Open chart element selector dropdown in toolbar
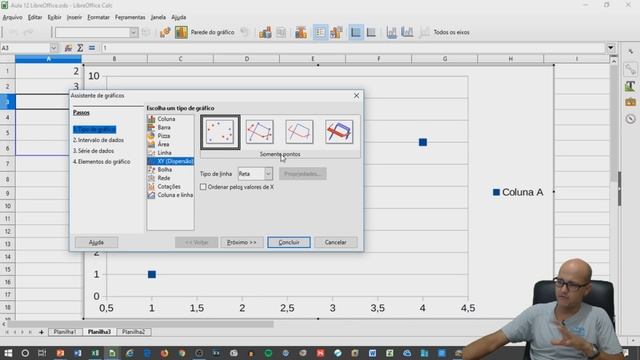 point(134,32)
